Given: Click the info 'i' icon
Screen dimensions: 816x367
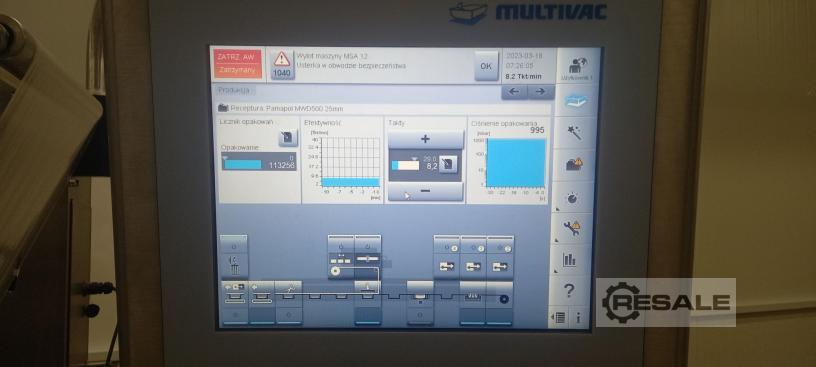Looking at the screenshot, I should pos(578,318).
